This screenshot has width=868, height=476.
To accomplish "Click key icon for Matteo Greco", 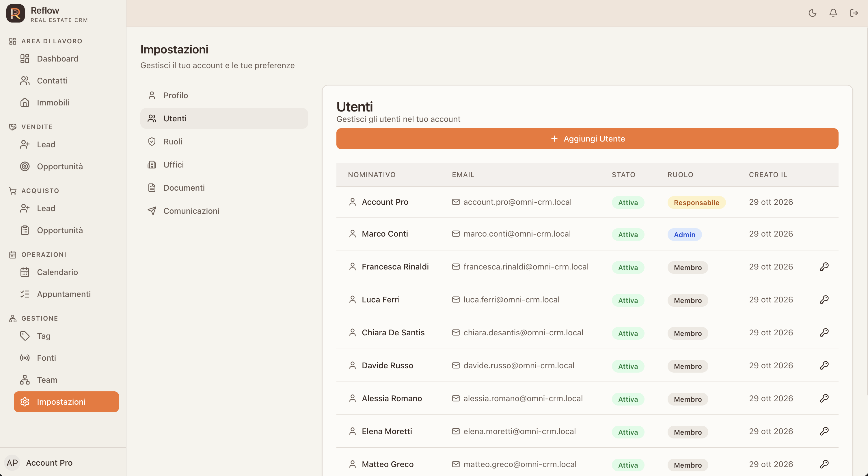I will [x=824, y=464].
